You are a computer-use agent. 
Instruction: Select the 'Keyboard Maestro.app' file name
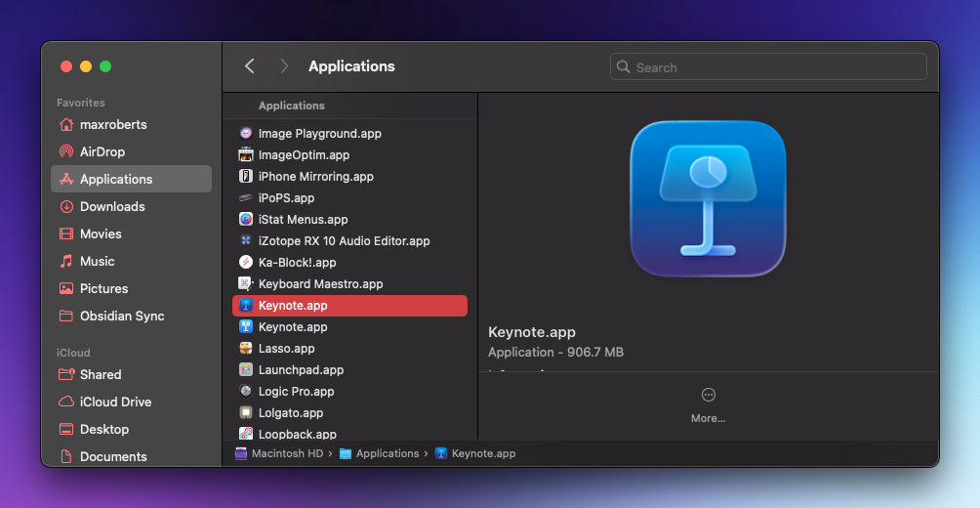[x=320, y=284]
